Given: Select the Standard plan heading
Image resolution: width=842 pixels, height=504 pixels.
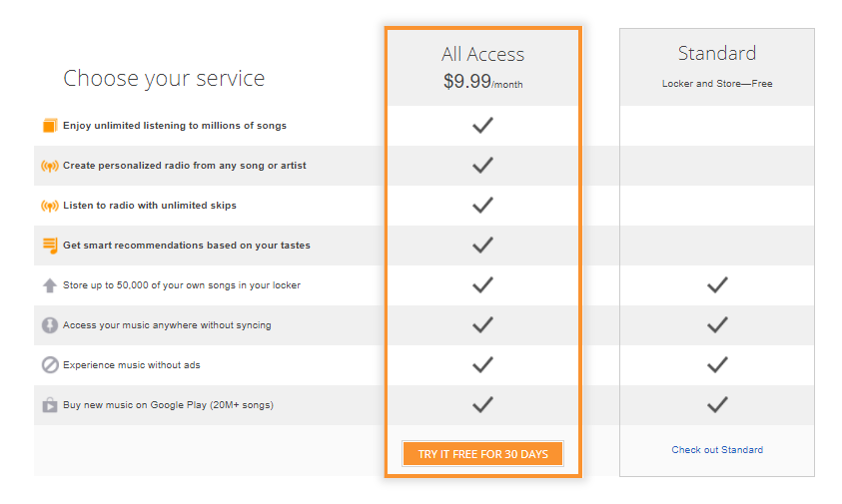Looking at the screenshot, I should [x=716, y=53].
